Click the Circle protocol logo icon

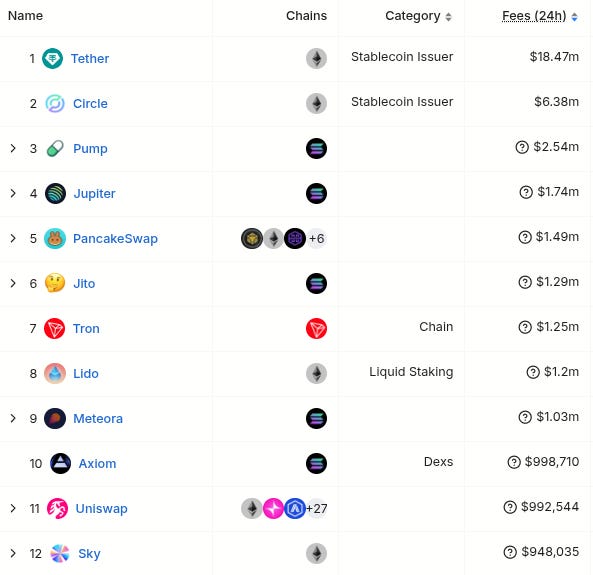click(x=55, y=104)
